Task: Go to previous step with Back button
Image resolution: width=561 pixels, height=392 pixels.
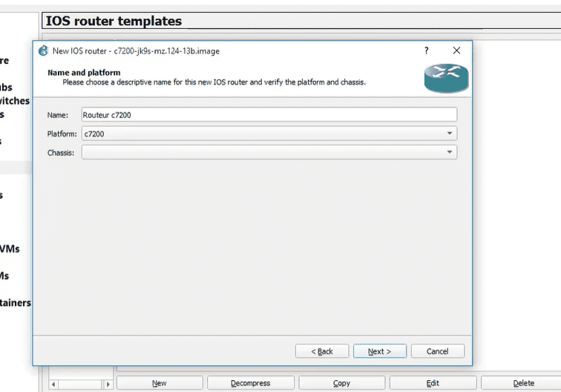Action: [x=322, y=351]
